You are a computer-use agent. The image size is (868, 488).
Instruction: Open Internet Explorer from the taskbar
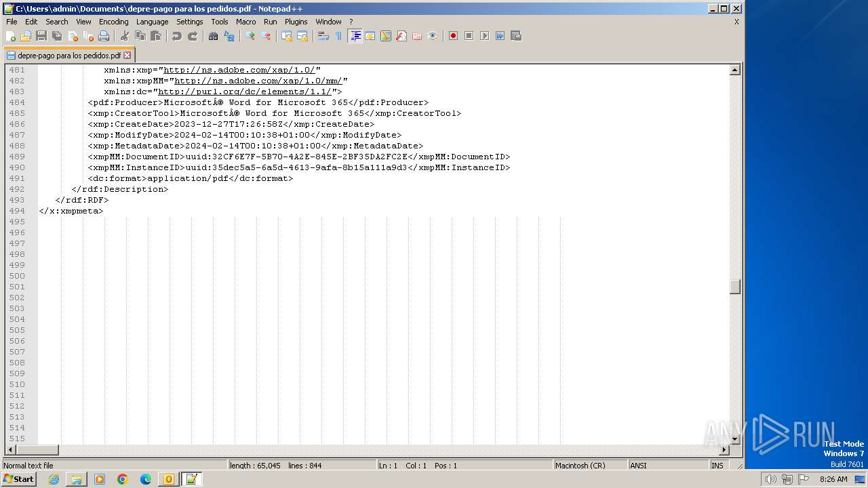click(x=54, y=479)
